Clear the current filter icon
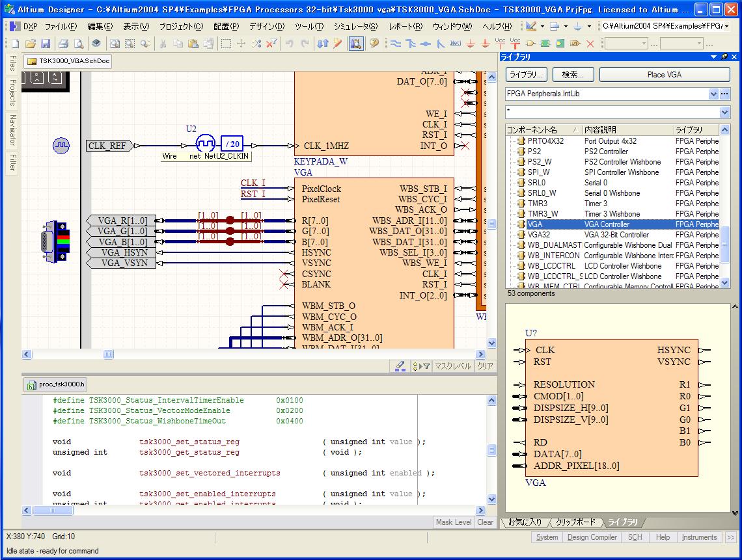This screenshot has width=742, height=560. (x=271, y=44)
